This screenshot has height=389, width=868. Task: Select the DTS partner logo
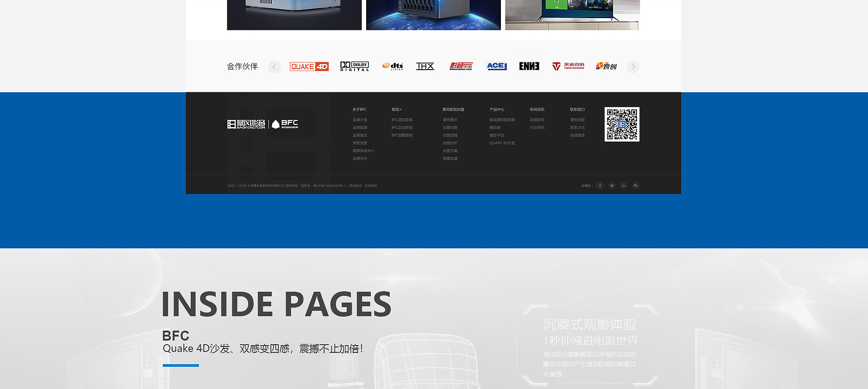tap(392, 66)
